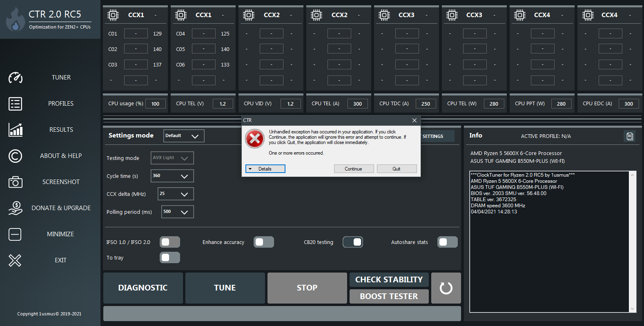The height and width of the screenshot is (326, 644).
Task: Select RESULTS label in the sidebar
Action: 61,130
